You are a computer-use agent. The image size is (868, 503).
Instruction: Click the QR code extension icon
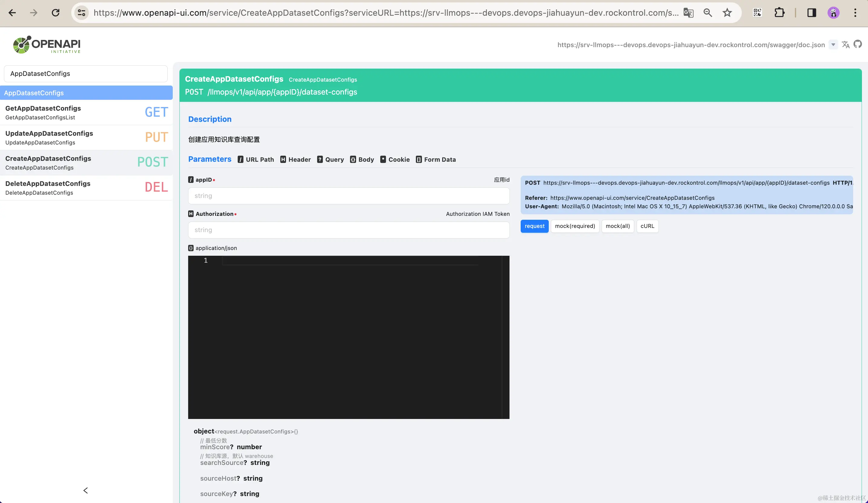pyautogui.click(x=757, y=13)
